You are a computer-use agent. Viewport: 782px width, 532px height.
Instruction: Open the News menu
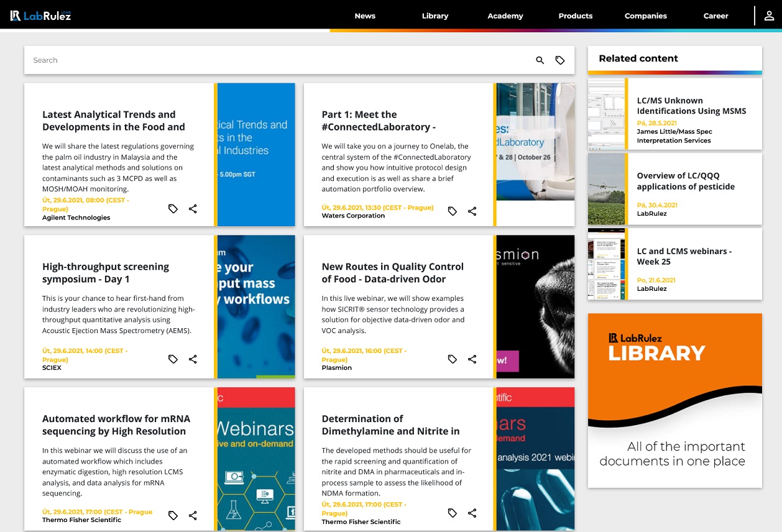(365, 16)
